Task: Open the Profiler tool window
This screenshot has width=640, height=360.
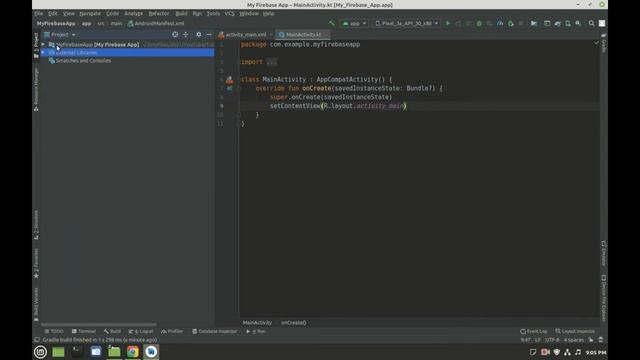Action: (x=172, y=331)
